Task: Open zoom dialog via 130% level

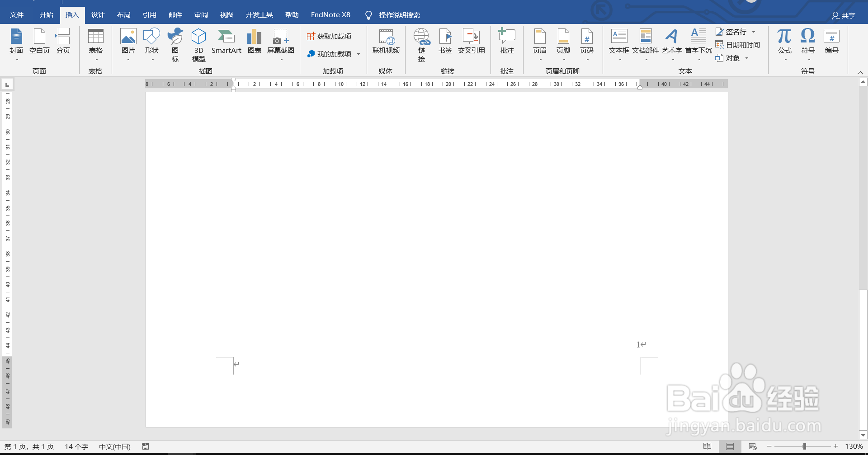Action: click(854, 446)
